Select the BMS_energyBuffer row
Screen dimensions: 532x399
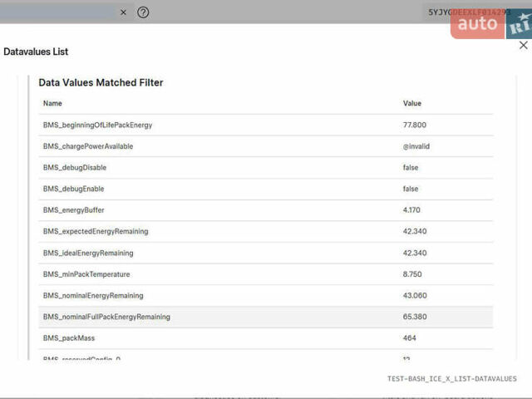(74, 210)
